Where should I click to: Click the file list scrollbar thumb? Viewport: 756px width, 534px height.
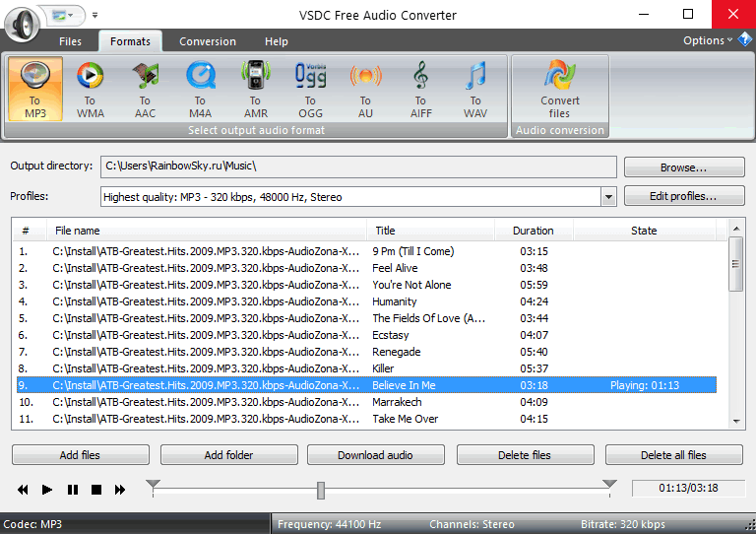(735, 264)
